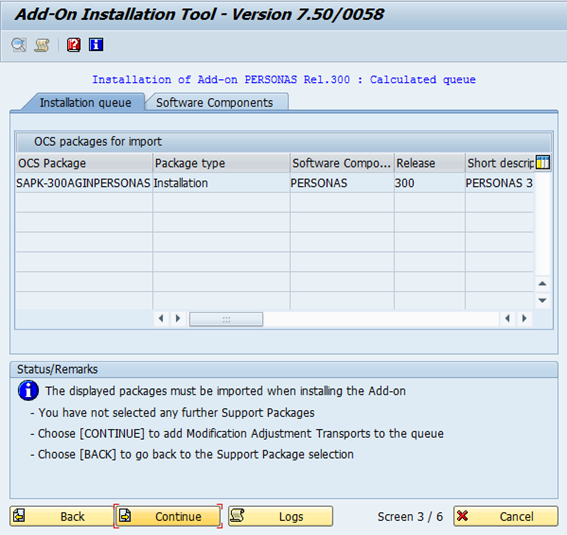Open table column configuration icon
Screen dimensions: 567x535
click(x=542, y=163)
